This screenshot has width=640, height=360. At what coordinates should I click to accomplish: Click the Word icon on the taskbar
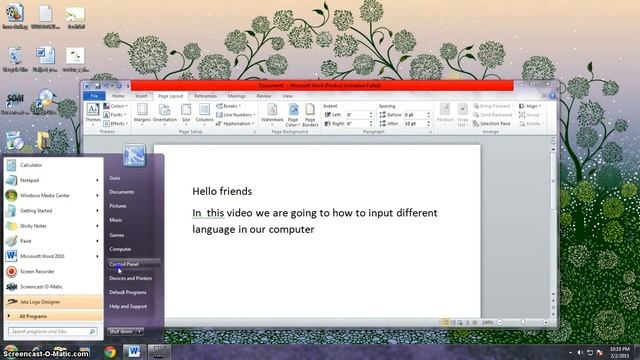133,351
